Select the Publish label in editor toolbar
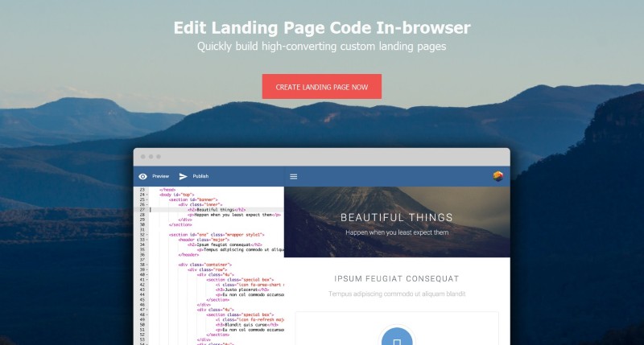644x345 pixels. [200, 176]
